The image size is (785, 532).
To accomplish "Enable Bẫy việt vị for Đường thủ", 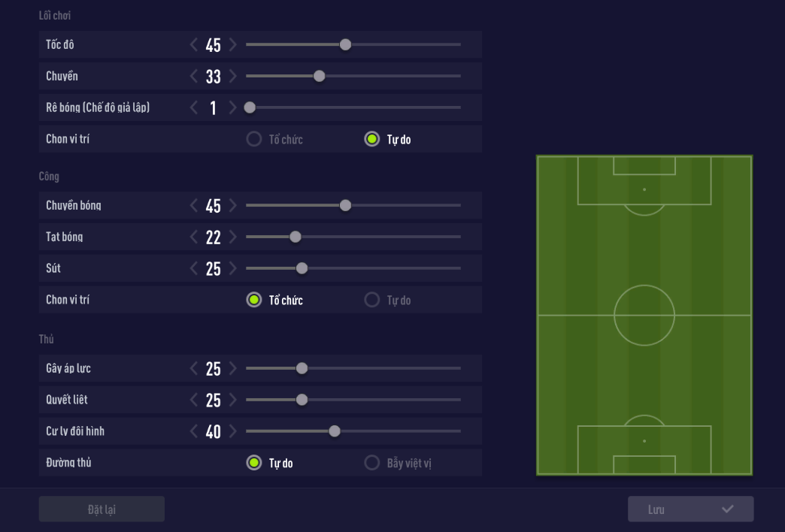I will (x=371, y=463).
